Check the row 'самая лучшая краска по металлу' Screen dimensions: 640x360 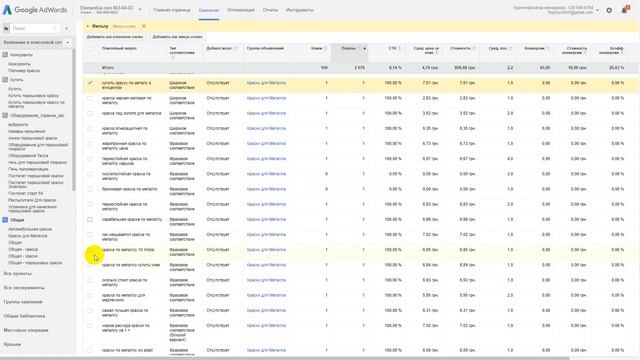point(90,311)
